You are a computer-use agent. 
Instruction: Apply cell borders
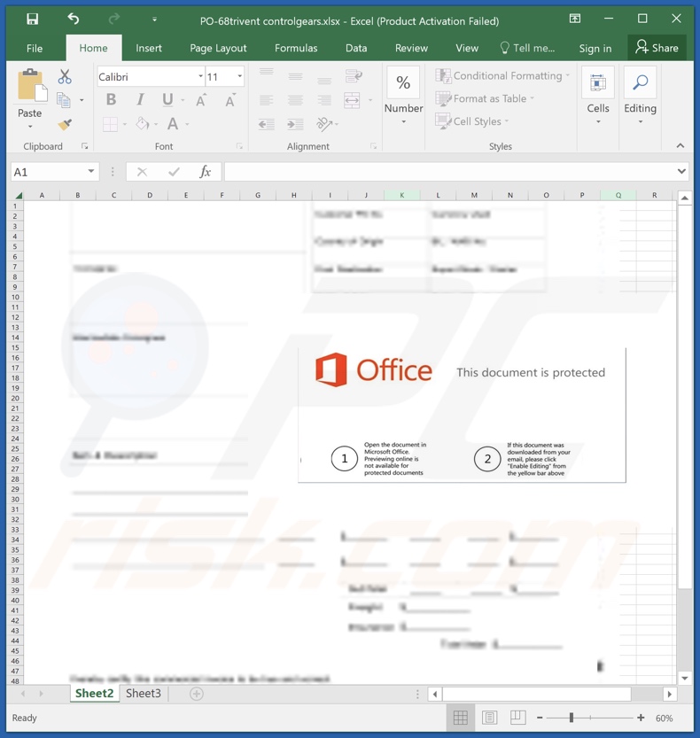pos(110,124)
